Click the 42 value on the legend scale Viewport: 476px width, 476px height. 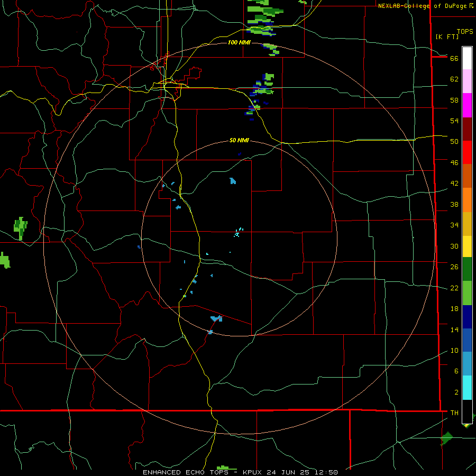[x=454, y=184]
